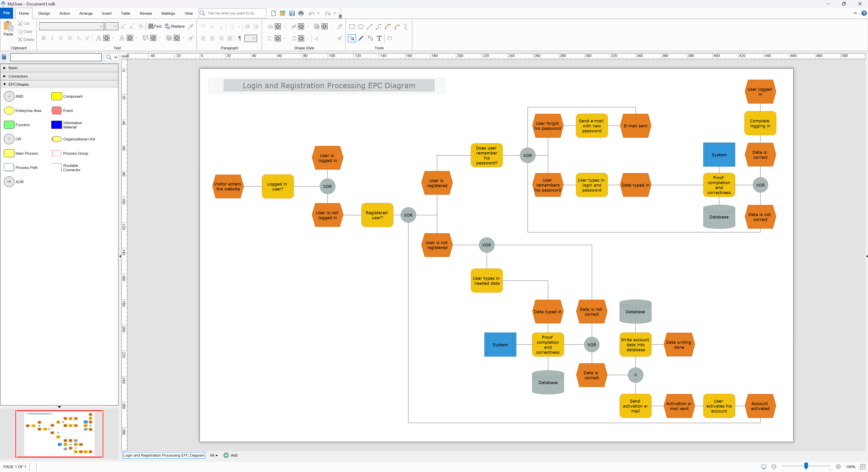Viewport: 868px width, 472px height.
Task: Toggle the left library panel collapse arrow
Action: tap(120, 256)
